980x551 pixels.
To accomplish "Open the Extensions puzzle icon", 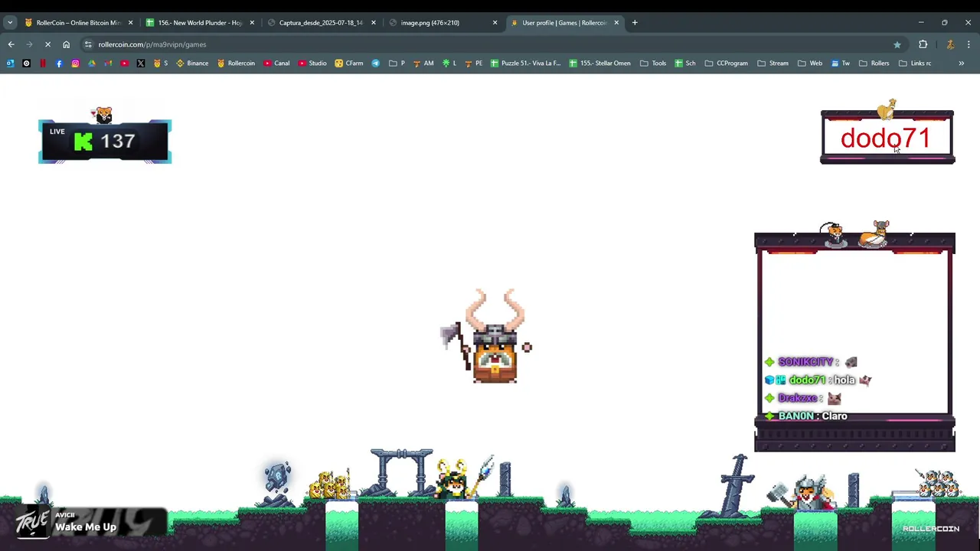I will pyautogui.click(x=923, y=44).
